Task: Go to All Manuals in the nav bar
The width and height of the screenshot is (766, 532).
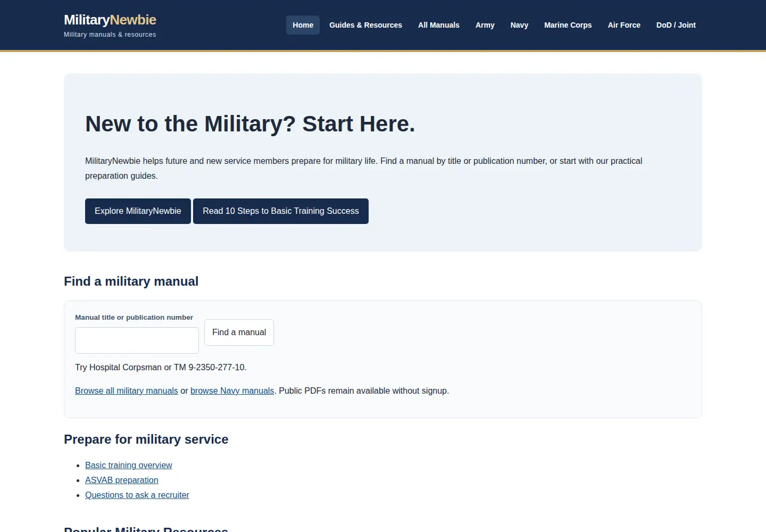Action: coord(439,25)
